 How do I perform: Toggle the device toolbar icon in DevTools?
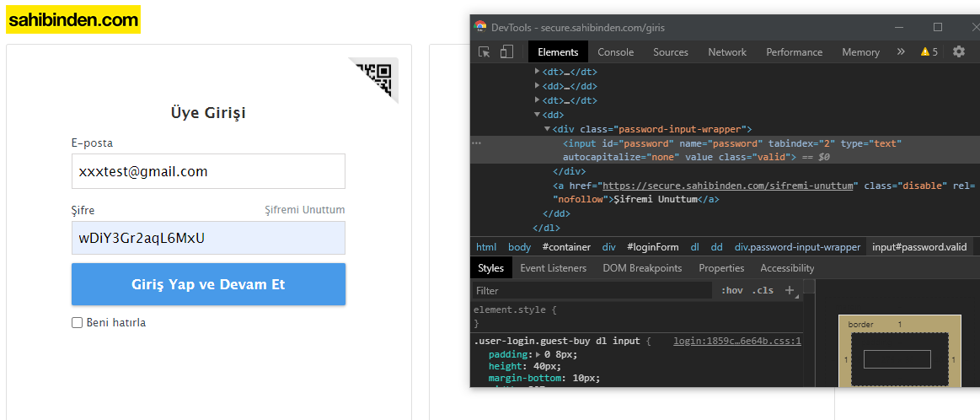click(x=507, y=52)
